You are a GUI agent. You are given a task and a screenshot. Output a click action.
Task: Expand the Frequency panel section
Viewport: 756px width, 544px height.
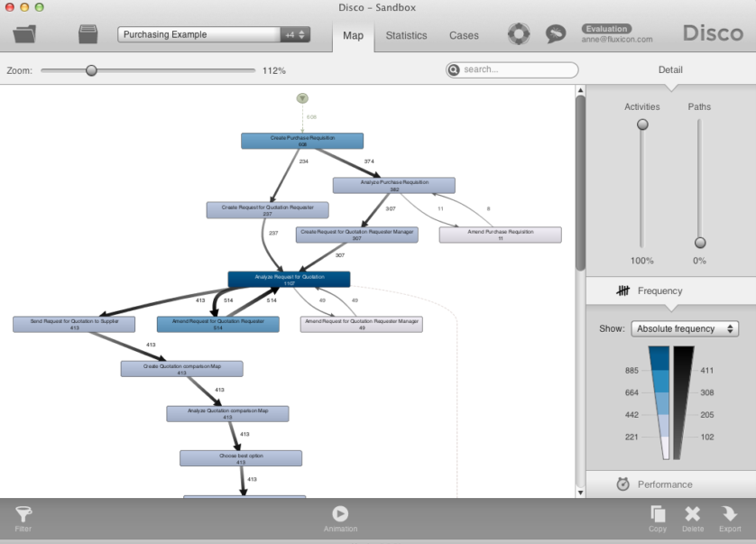[x=659, y=290]
